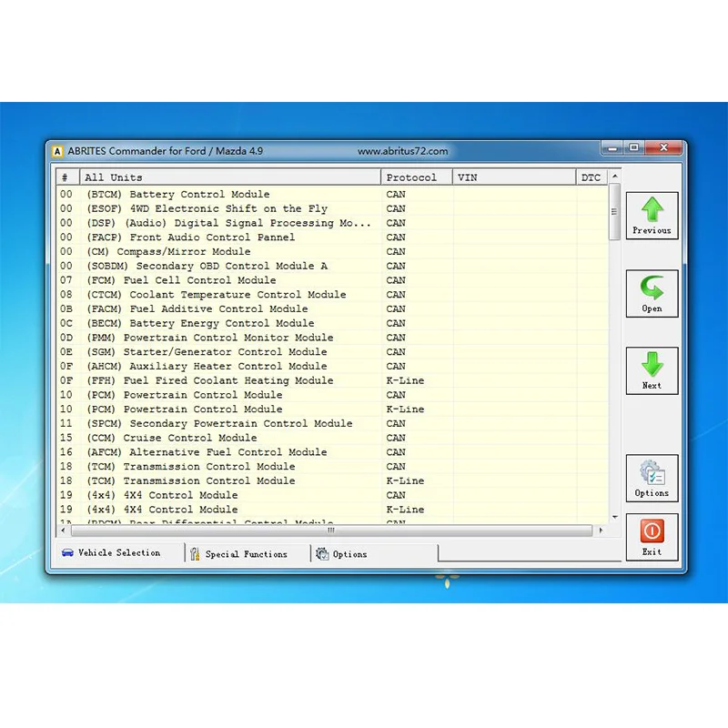
Task: Click the horizontal scrollbar right arrow
Action: (602, 531)
